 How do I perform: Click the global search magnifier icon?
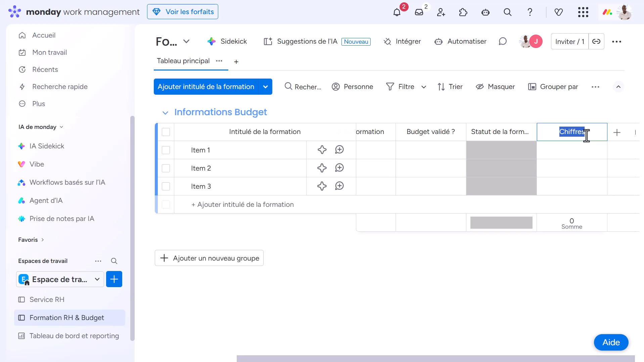[507, 12]
